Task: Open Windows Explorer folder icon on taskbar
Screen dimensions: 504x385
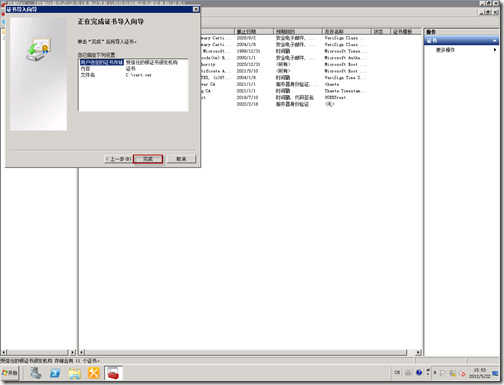Action: click(x=75, y=373)
